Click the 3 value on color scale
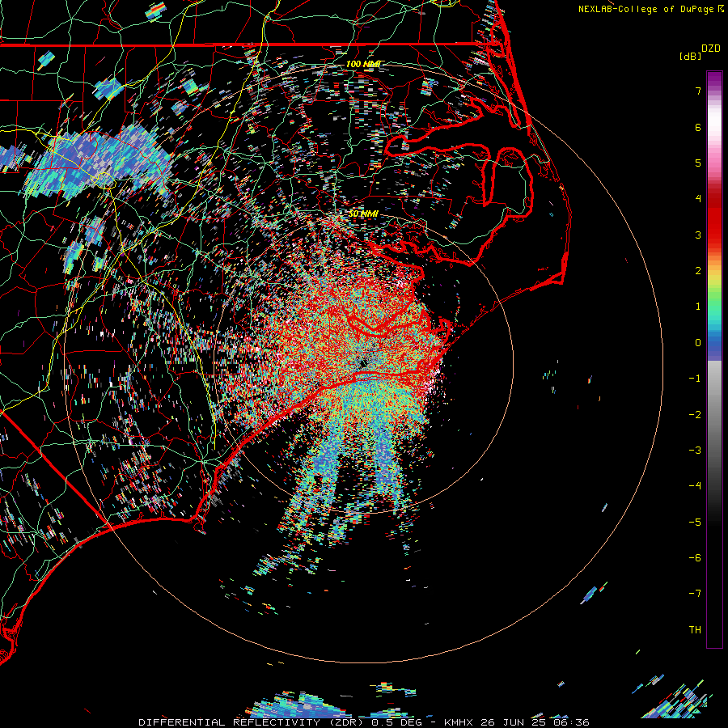728x728 pixels. click(698, 235)
